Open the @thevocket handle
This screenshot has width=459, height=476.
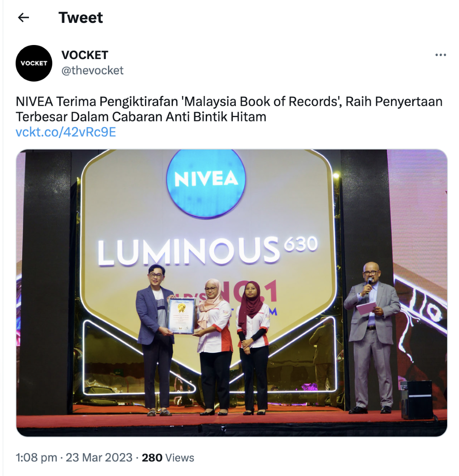tap(92, 70)
